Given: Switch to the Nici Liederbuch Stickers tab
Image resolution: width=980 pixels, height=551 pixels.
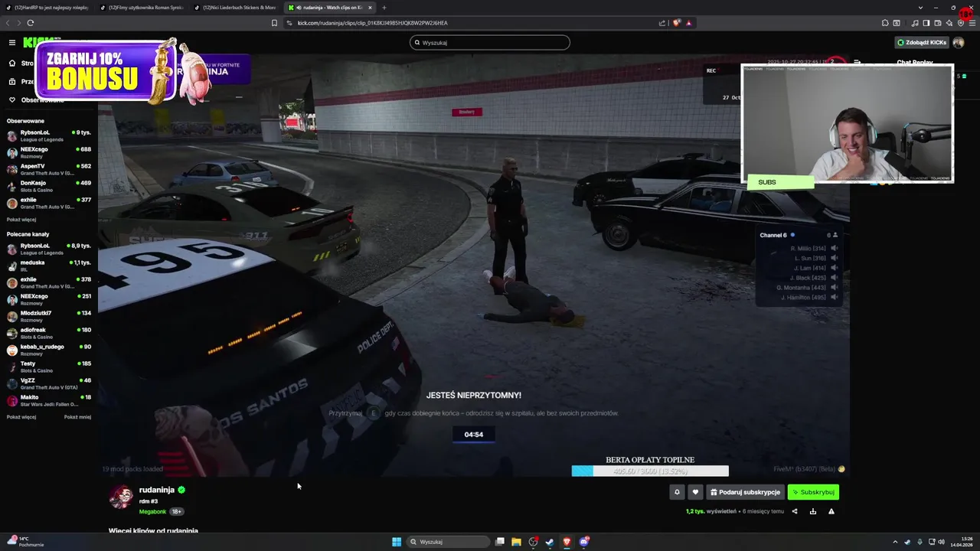Looking at the screenshot, I should coord(237,8).
